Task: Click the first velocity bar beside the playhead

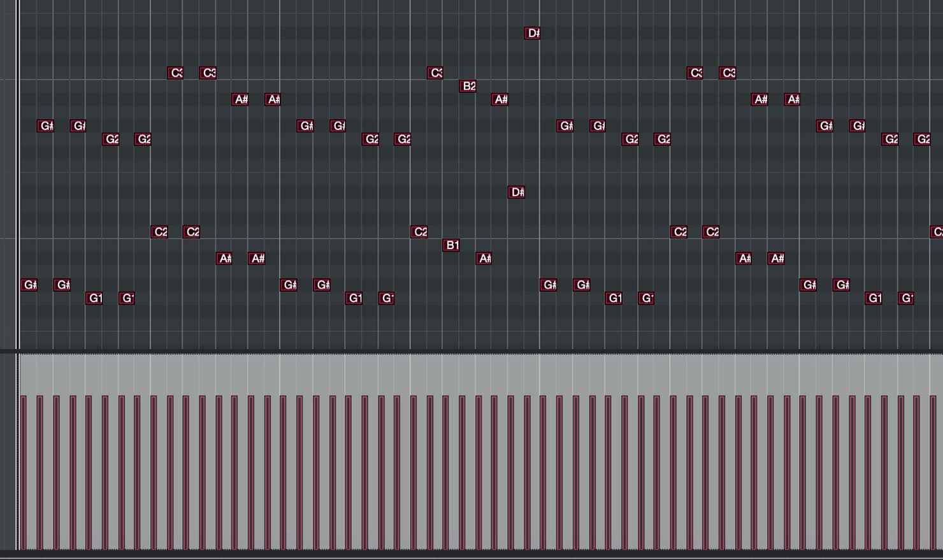Action: (24, 472)
